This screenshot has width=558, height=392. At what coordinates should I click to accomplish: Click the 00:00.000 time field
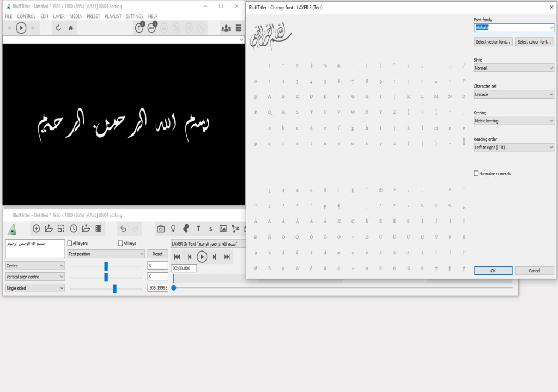click(184, 268)
